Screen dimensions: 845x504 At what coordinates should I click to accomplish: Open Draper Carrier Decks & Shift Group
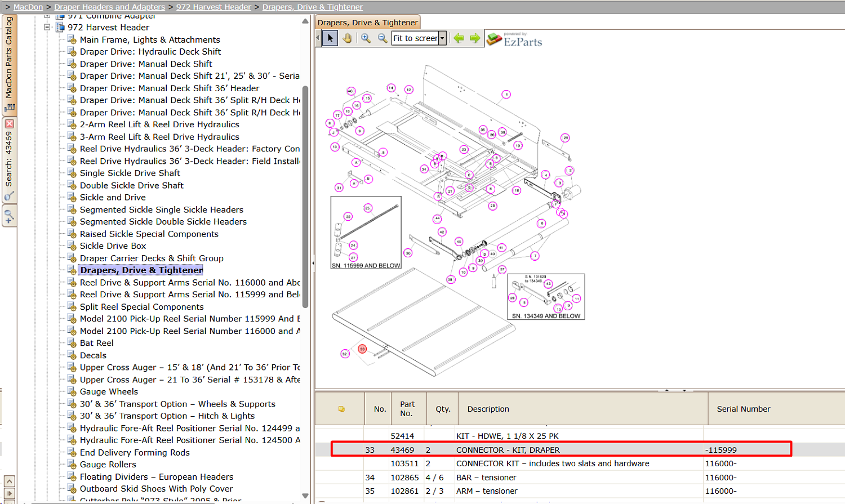[x=152, y=258]
